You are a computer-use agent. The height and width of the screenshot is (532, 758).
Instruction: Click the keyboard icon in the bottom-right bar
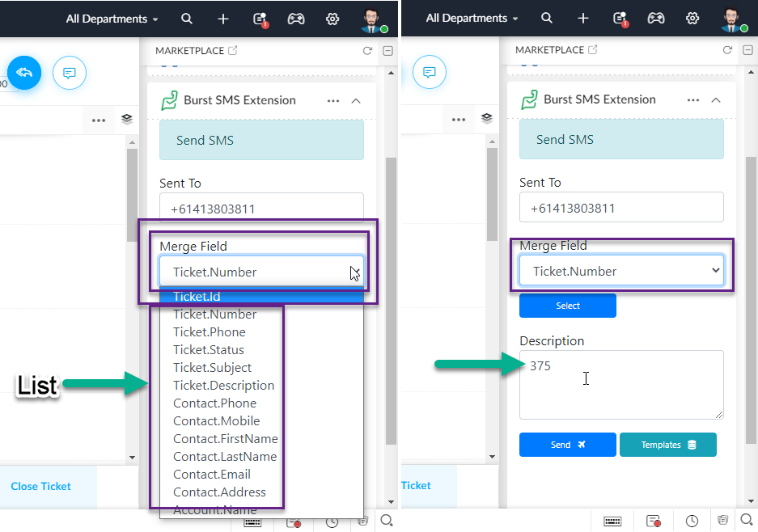[612, 521]
